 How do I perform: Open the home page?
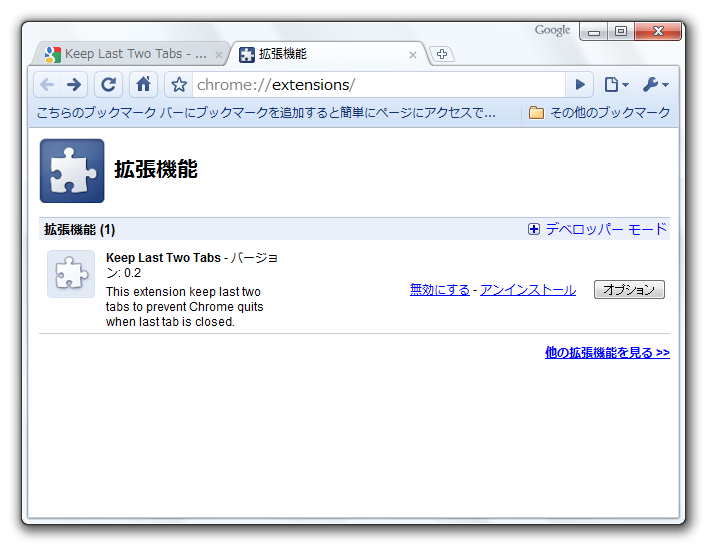point(143,85)
